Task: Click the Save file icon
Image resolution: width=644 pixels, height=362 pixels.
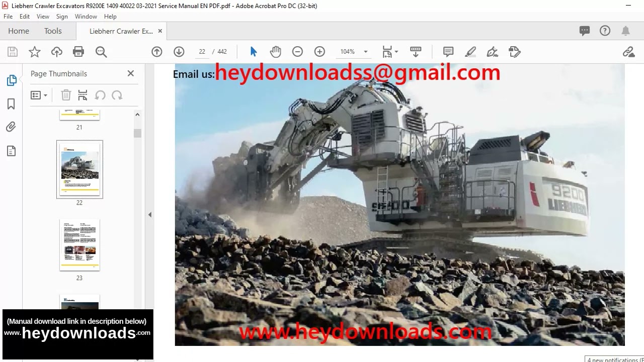Action: (x=13, y=52)
